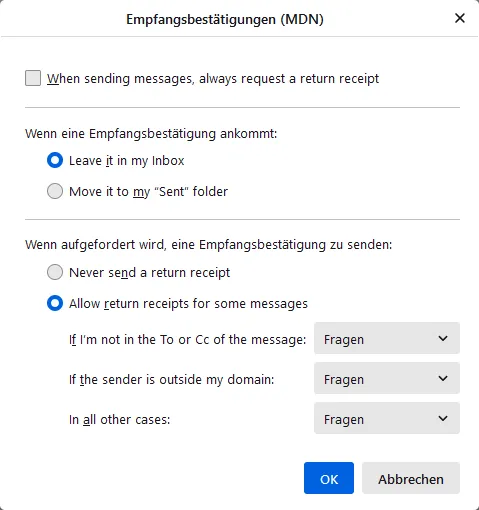Click the 'In all other cases' label text
The height and width of the screenshot is (510, 479).
click(x=119, y=419)
